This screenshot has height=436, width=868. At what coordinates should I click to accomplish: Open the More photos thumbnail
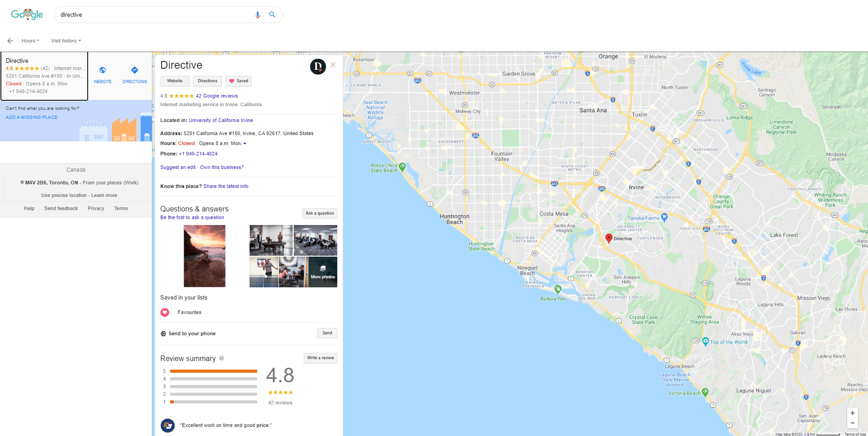pyautogui.click(x=323, y=272)
